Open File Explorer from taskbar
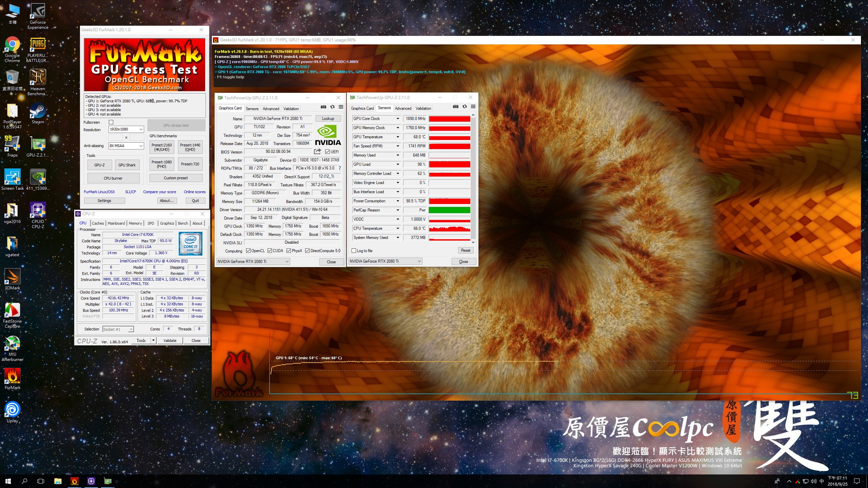The height and width of the screenshot is (488, 868). (58, 481)
